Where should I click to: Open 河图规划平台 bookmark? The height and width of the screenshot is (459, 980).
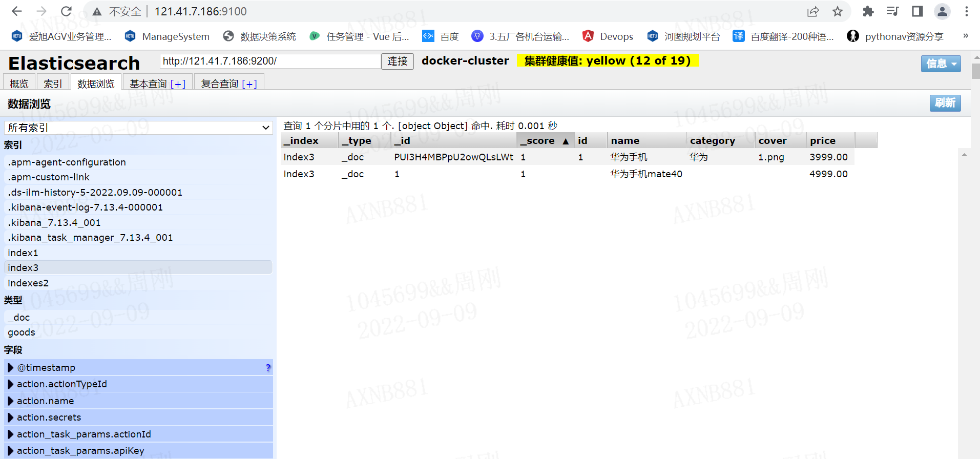click(683, 36)
